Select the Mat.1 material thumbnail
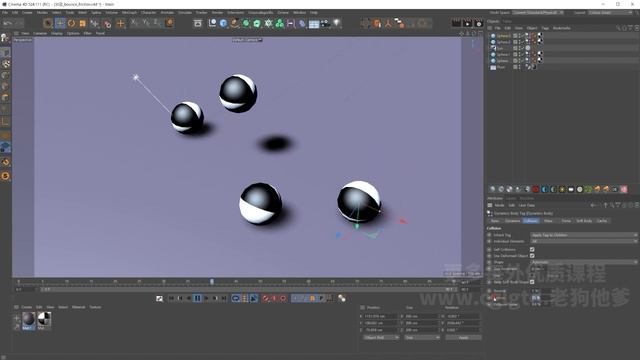The height and width of the screenshot is (360, 640). [28, 320]
